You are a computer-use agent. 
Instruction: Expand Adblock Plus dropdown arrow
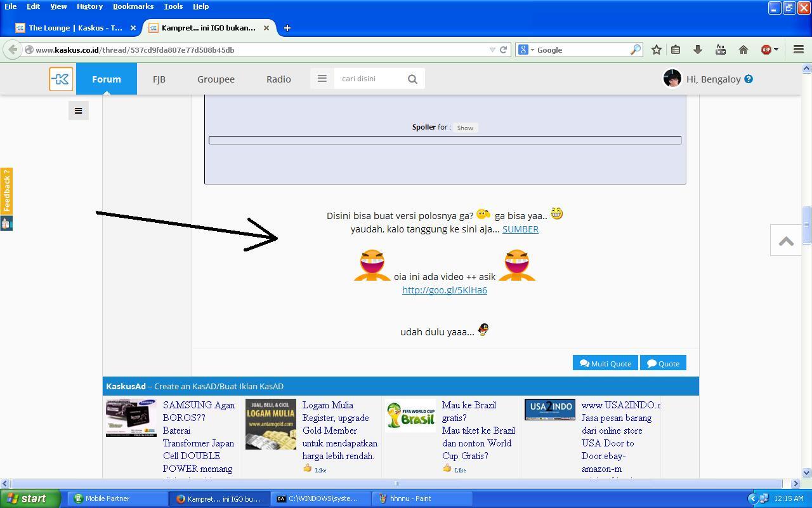(x=776, y=50)
